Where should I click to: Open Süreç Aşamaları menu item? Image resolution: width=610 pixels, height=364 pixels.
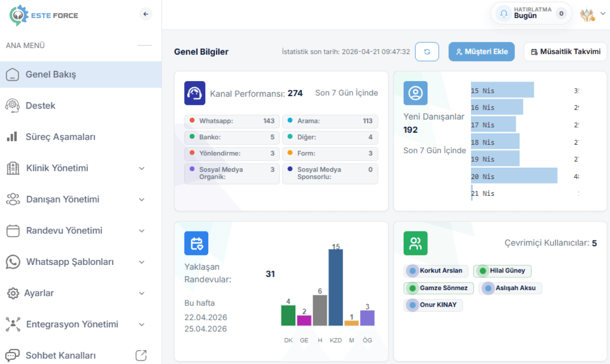click(x=61, y=137)
